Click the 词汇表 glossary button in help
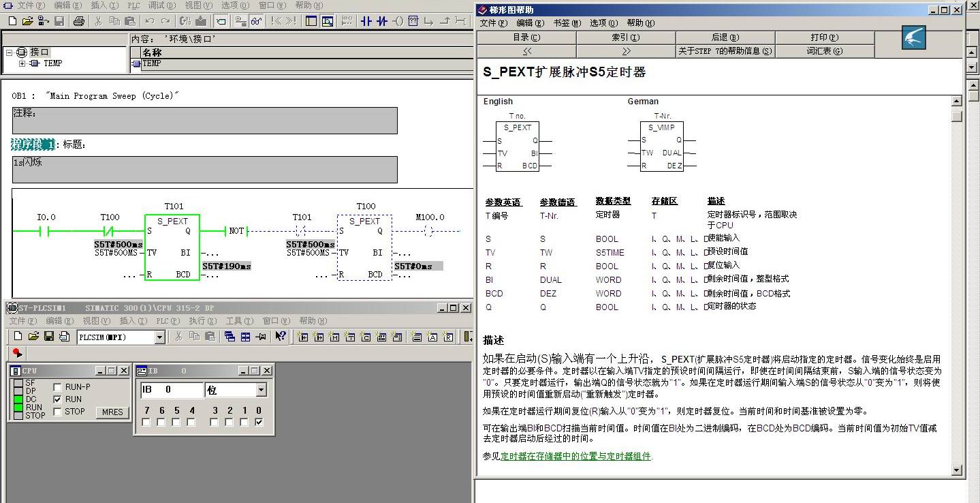 [825, 51]
